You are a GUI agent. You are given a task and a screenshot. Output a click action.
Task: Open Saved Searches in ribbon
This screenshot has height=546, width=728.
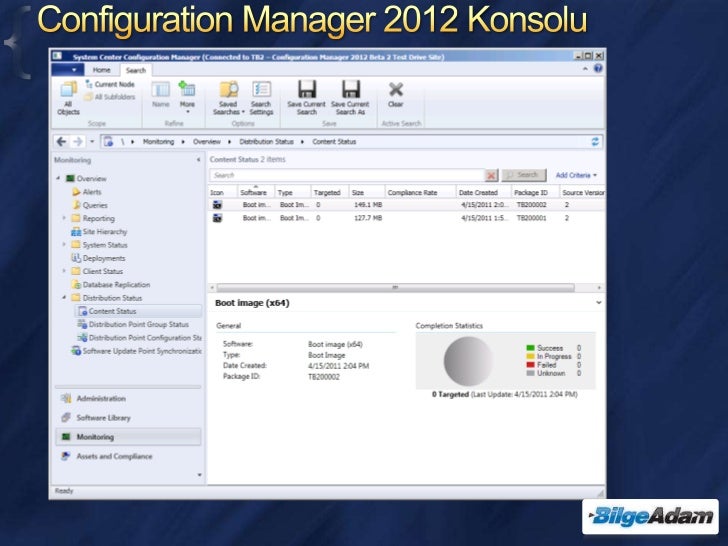click(x=228, y=98)
